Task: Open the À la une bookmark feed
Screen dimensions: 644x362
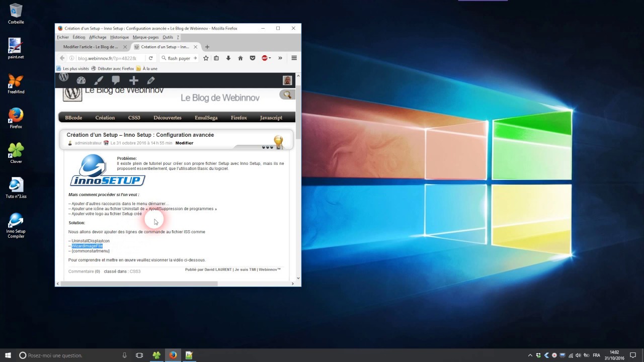Action: point(146,68)
